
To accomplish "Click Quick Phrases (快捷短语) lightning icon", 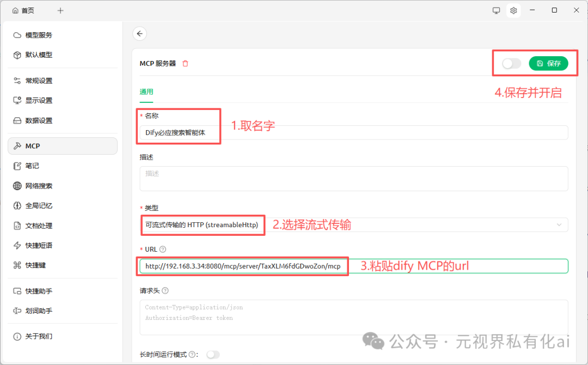I will click(x=17, y=245).
